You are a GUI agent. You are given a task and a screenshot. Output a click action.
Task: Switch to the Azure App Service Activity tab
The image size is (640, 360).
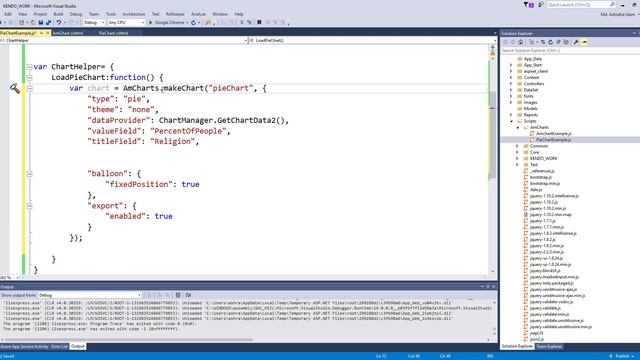pos(24,347)
